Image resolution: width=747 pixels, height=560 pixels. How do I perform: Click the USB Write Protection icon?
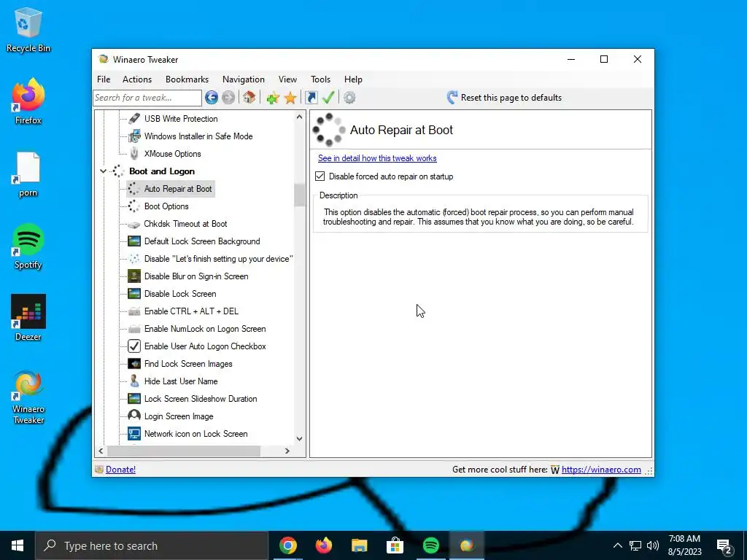click(x=134, y=119)
